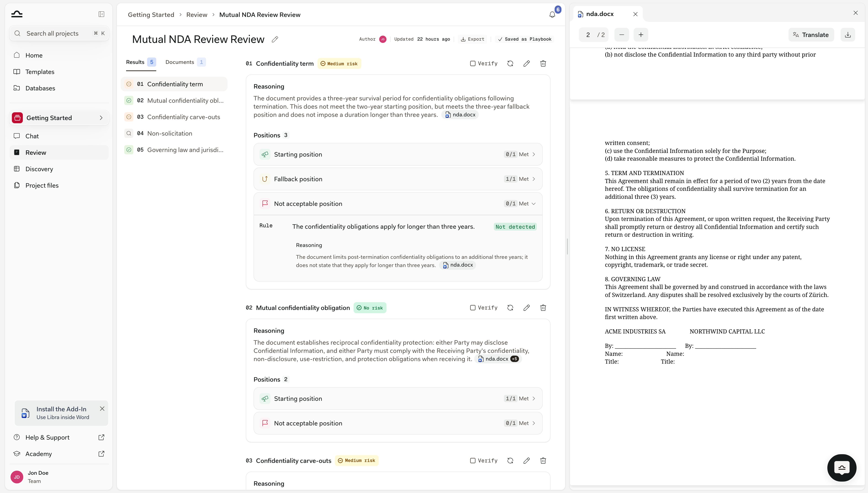868x493 pixels.
Task: Open Discovery in the sidebar
Action: click(59, 169)
